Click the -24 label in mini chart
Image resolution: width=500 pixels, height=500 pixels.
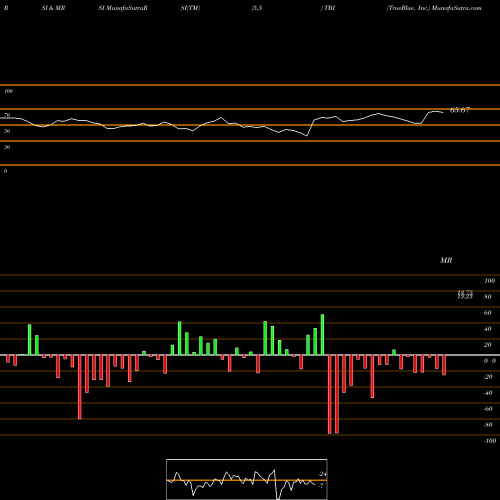tap(322, 474)
